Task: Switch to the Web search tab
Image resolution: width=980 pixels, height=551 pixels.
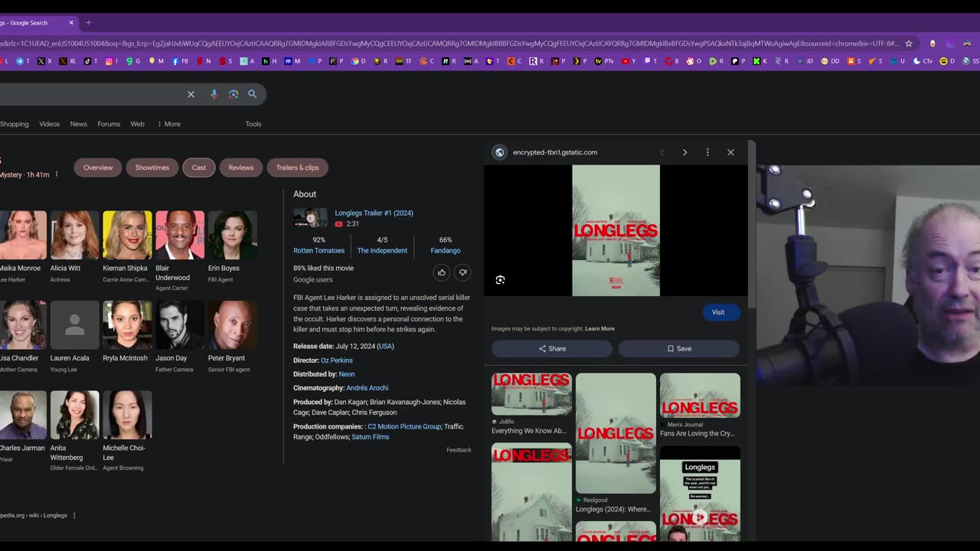Action: tap(138, 124)
